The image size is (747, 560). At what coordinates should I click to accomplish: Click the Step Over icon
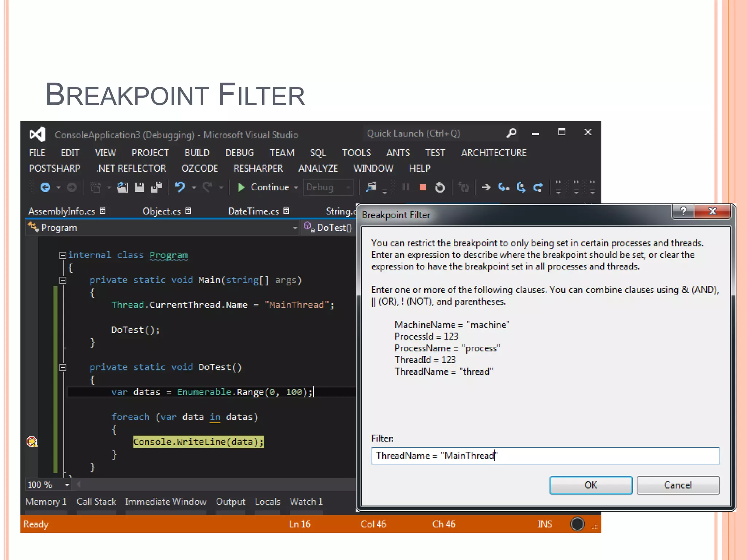pyautogui.click(x=521, y=187)
